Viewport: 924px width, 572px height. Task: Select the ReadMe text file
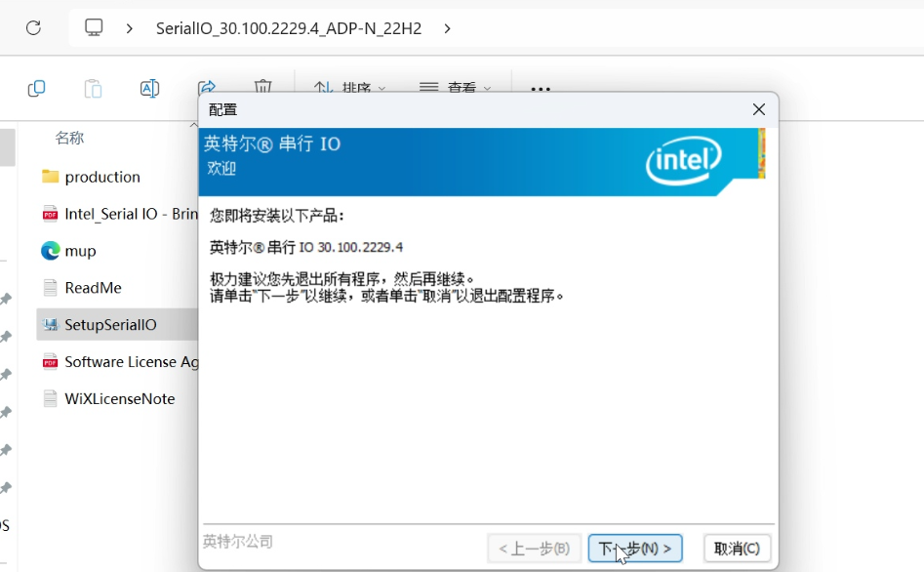coord(93,288)
